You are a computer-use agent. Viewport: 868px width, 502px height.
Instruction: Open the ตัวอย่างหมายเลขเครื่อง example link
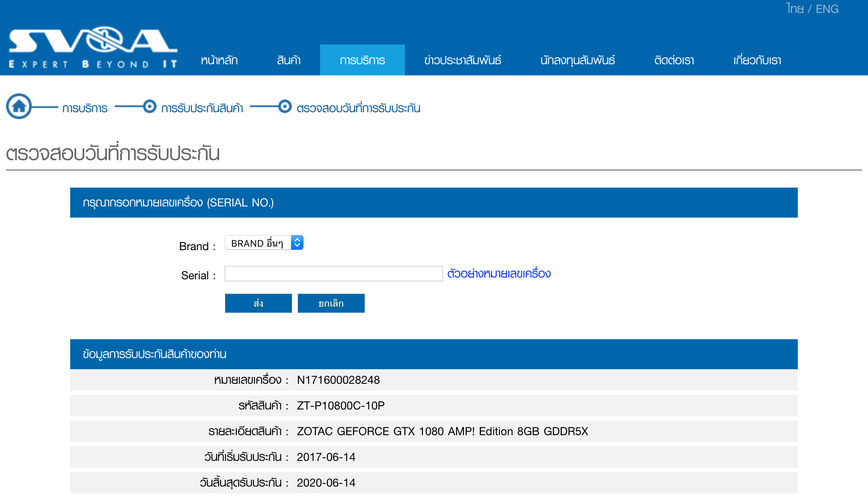[499, 274]
